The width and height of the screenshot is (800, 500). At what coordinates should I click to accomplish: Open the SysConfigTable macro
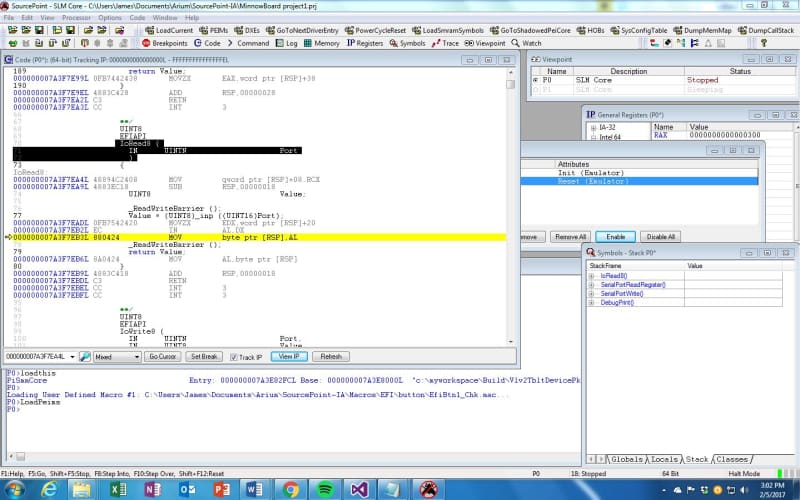pos(639,30)
